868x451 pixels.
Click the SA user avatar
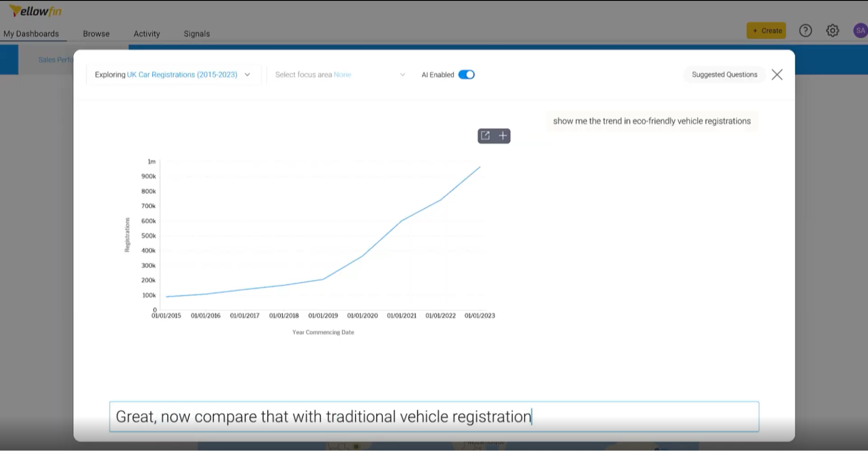(x=860, y=30)
